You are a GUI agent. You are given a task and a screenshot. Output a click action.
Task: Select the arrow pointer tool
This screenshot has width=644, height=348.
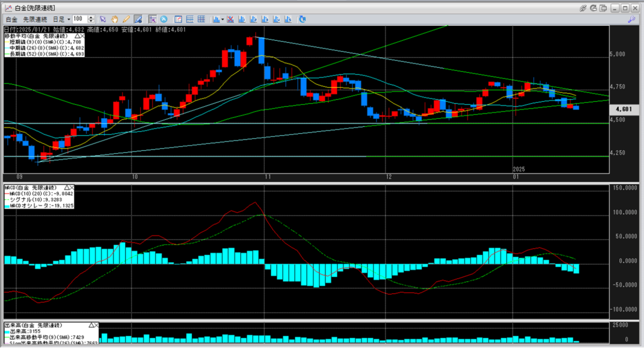point(104,19)
